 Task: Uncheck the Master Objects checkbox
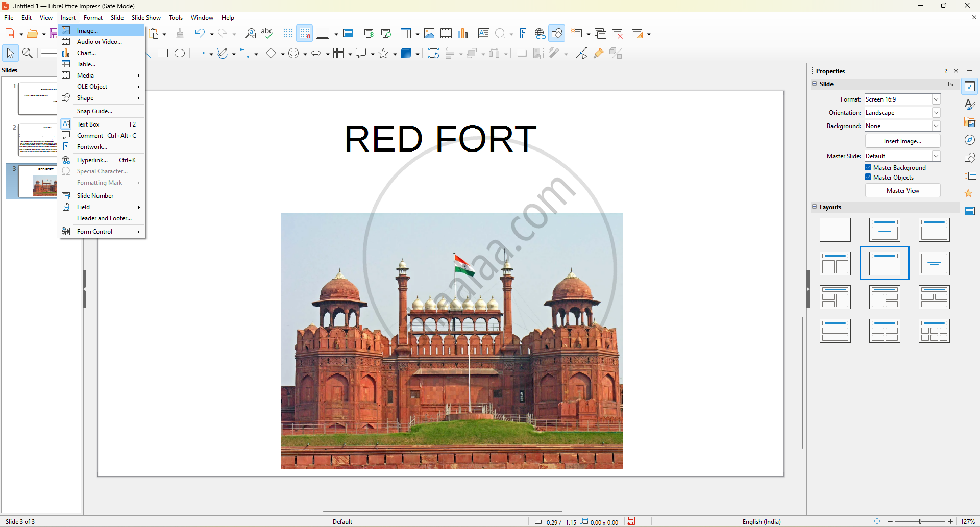click(868, 177)
